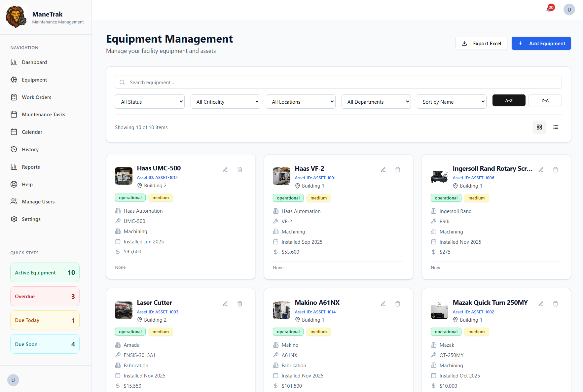Go to Settings in the sidebar
583x392 pixels.
click(31, 219)
